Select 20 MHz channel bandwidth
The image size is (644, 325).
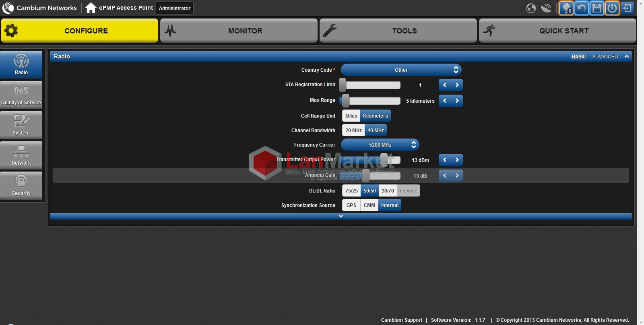point(353,130)
